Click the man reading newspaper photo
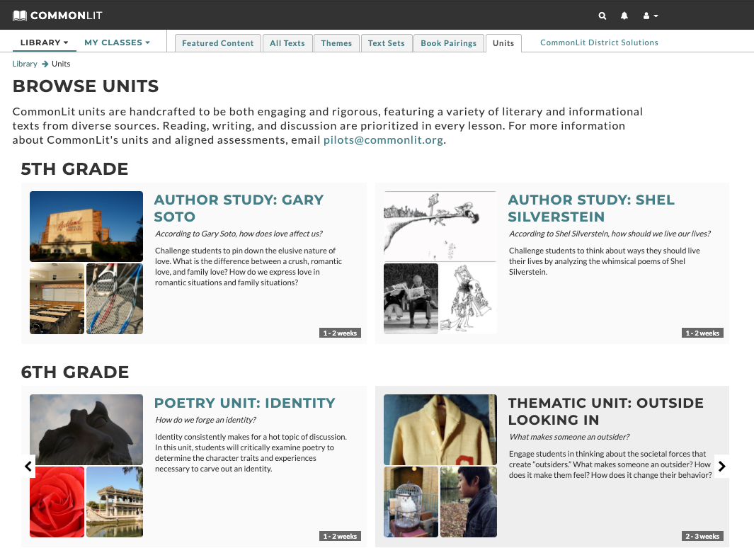 coord(411,299)
